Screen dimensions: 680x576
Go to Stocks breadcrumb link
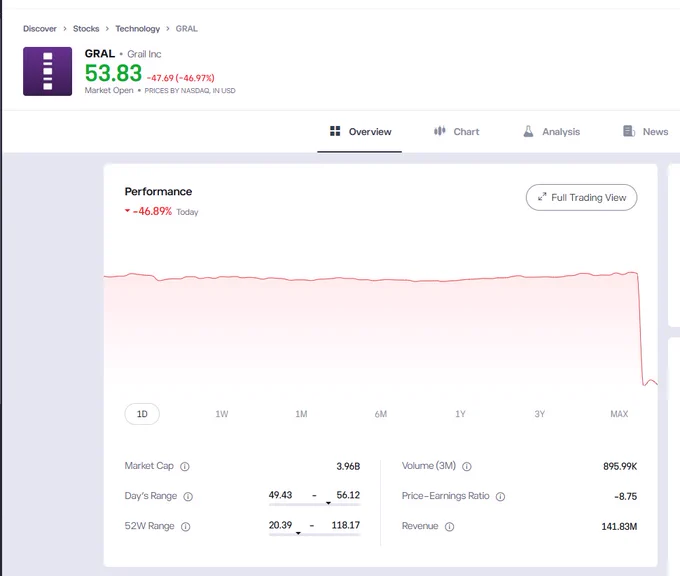click(86, 29)
